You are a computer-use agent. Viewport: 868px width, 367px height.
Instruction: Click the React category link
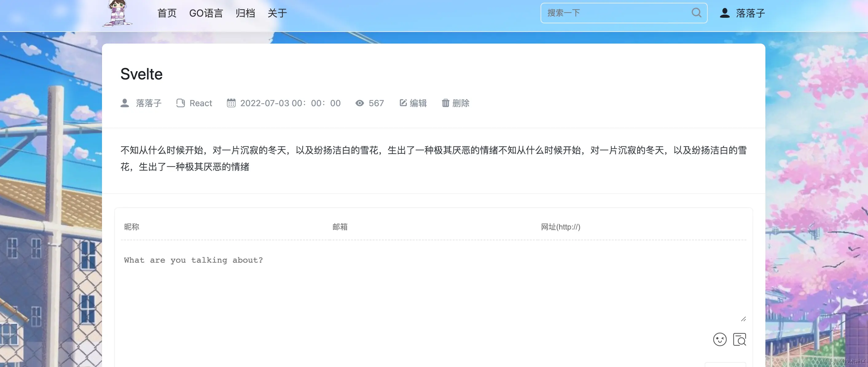pos(201,103)
